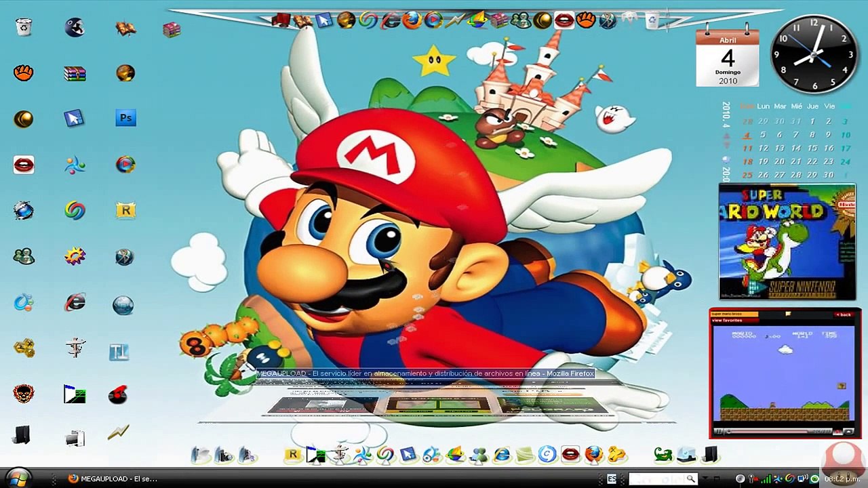868x488 pixels.
Task: Click the red lips desktop icon
Action: click(x=24, y=165)
